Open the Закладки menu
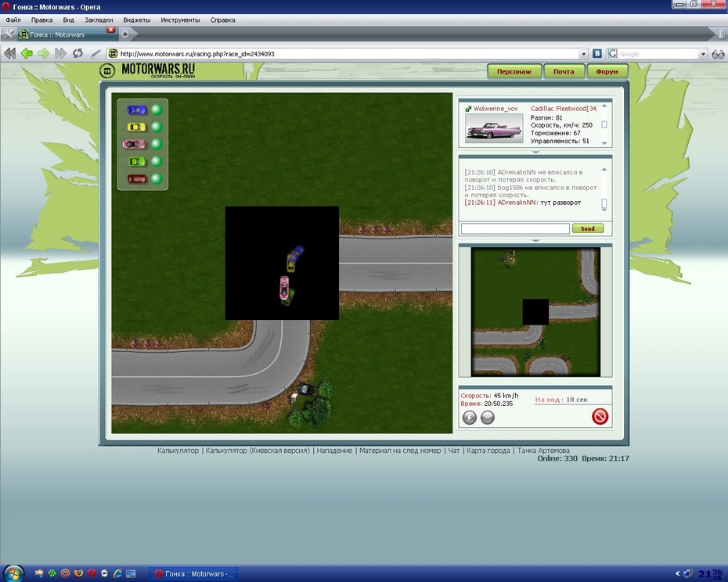 99,20
